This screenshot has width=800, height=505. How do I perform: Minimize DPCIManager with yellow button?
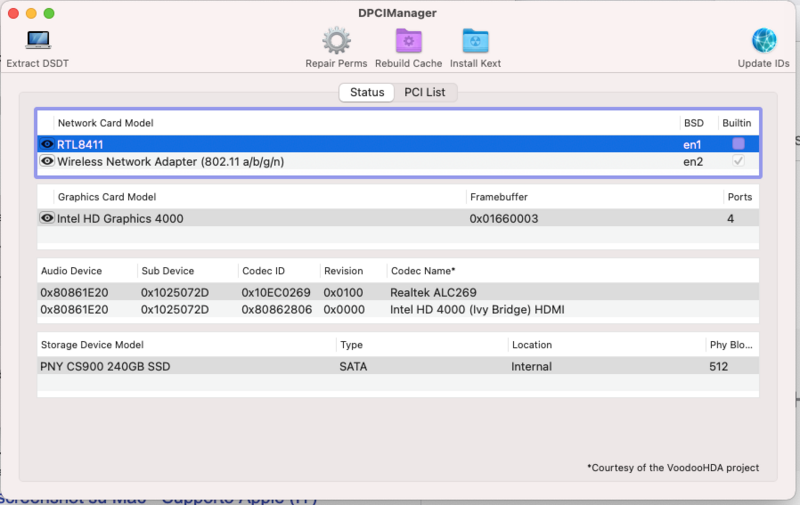pos(31,13)
